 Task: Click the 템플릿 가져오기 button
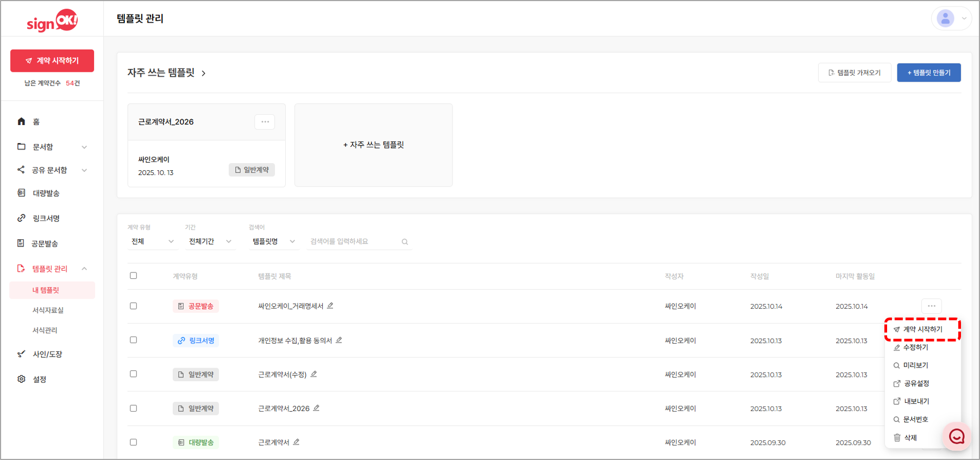click(x=854, y=73)
